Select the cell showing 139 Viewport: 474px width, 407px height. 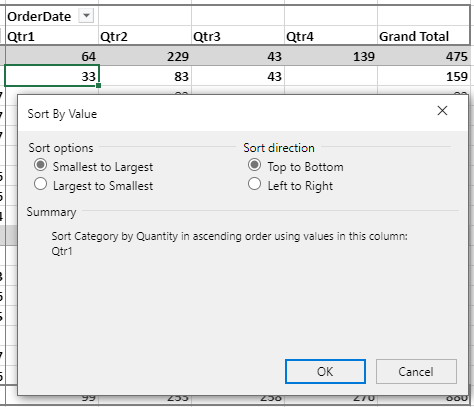click(x=331, y=56)
